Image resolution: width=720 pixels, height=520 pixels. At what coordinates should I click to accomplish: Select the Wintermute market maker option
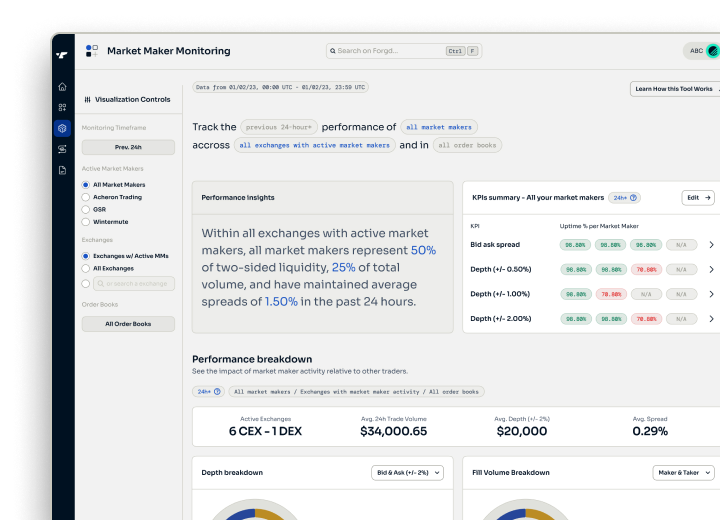(x=86, y=221)
